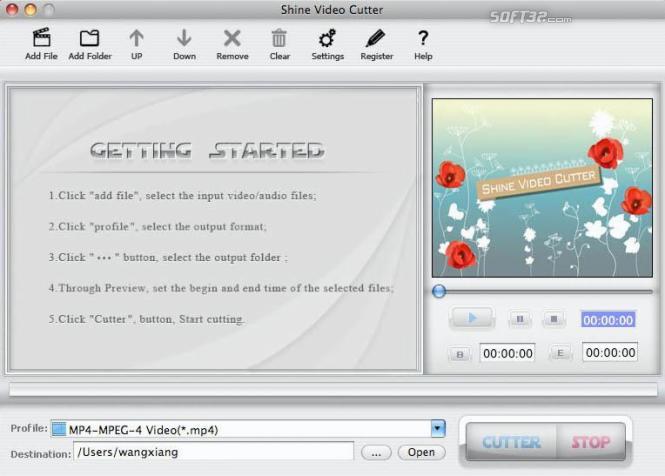This screenshot has width=665, height=476.
Task: Click the Profile: label
Action: (29, 428)
